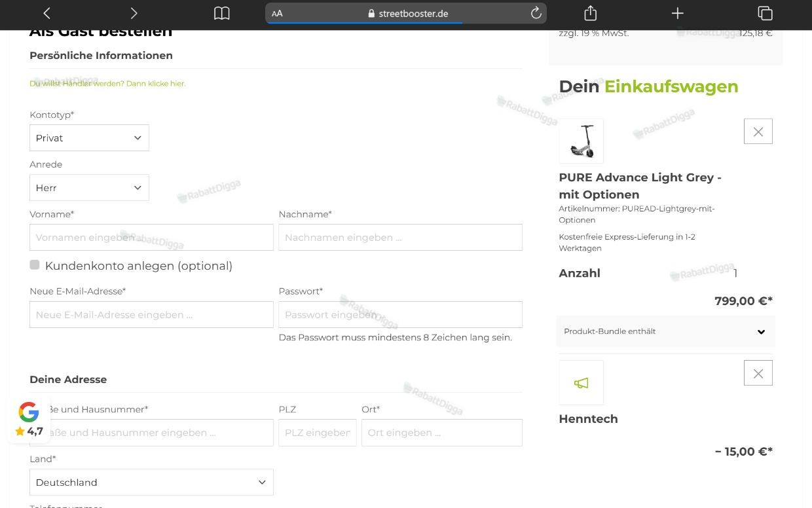812x508 pixels.
Task: Open the Safari share sheet
Action: coord(590,12)
